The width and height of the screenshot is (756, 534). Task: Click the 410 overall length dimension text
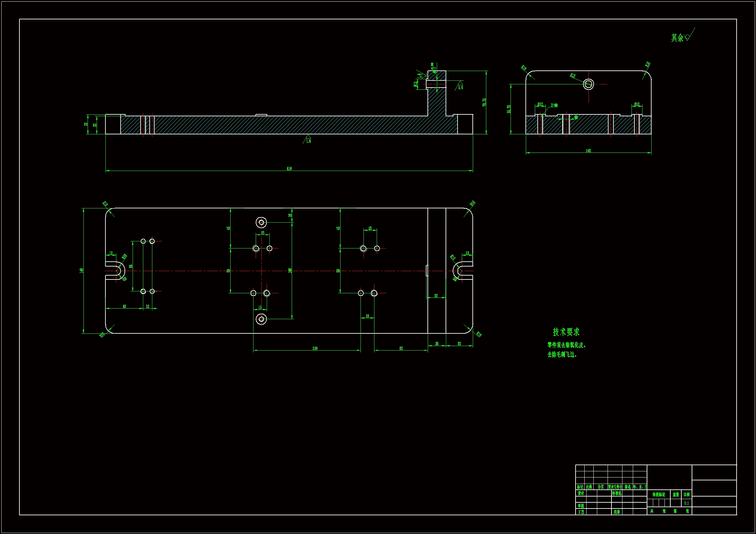pyautogui.click(x=289, y=168)
